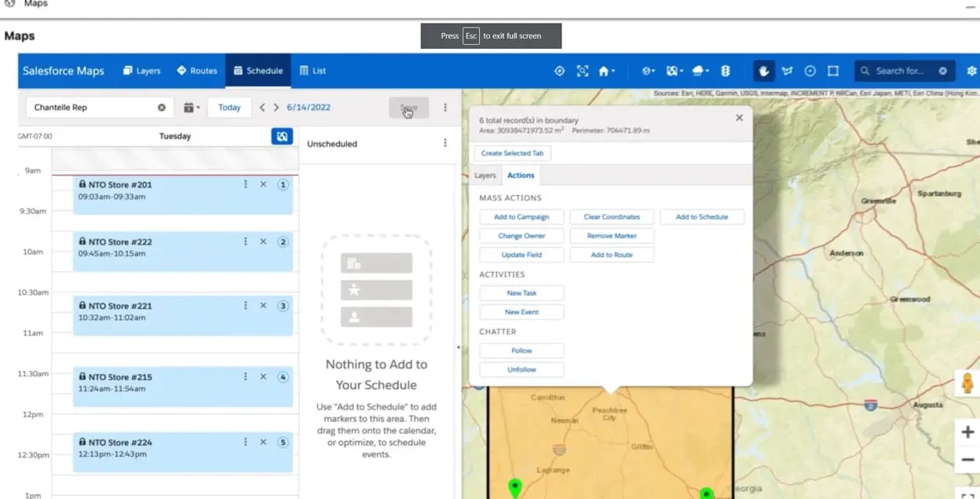Viewport: 980px width, 499px height.
Task: Click the New Task button
Action: 521,293
